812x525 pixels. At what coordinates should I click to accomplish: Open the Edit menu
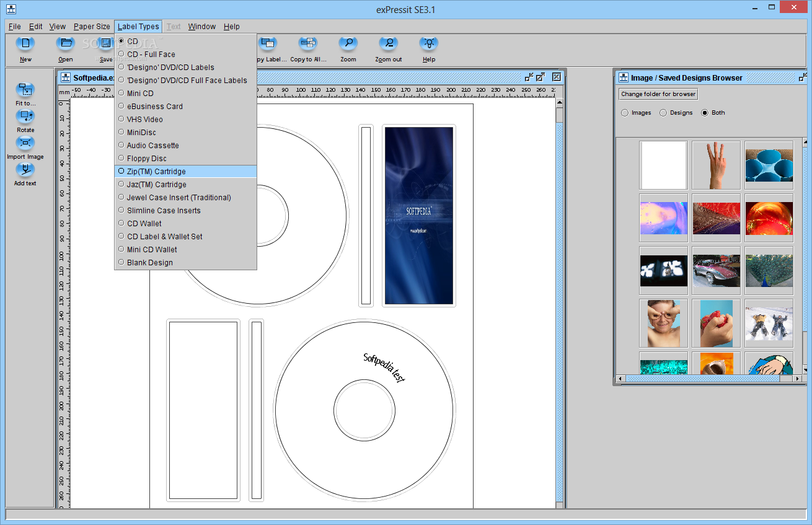pyautogui.click(x=36, y=27)
